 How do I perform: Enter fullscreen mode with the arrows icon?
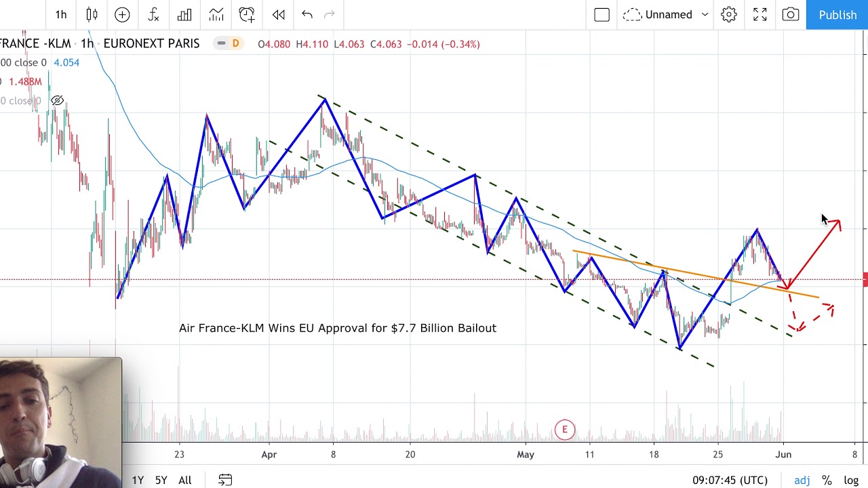click(x=760, y=14)
